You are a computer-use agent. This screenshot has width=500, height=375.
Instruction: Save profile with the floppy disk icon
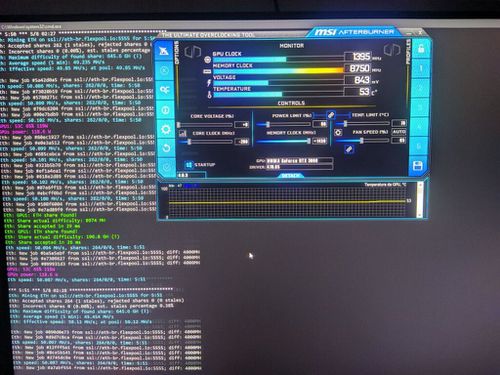click(418, 166)
